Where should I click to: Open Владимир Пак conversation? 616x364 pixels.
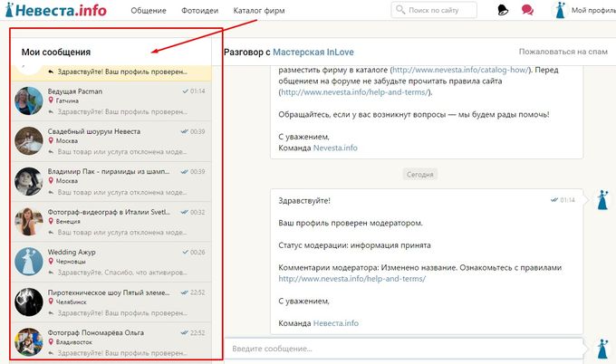111,182
